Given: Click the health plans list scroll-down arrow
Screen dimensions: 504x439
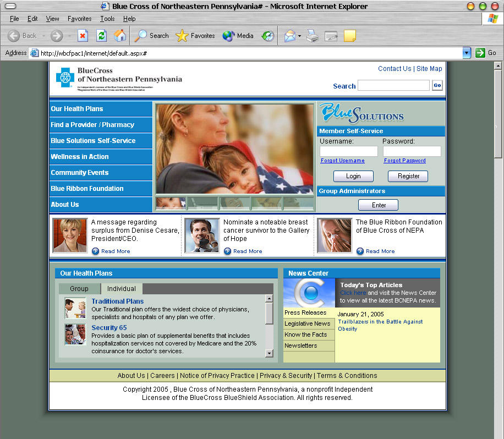Looking at the screenshot, I should click(270, 354).
